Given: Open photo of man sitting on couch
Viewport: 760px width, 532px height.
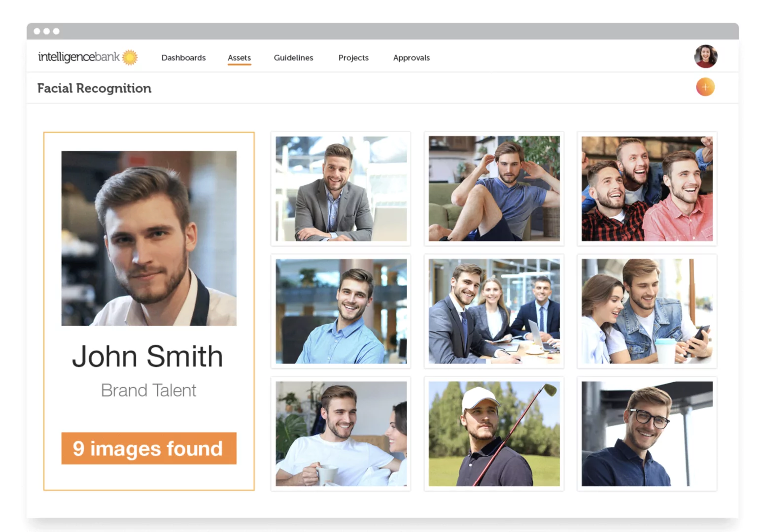Looking at the screenshot, I should click(494, 189).
